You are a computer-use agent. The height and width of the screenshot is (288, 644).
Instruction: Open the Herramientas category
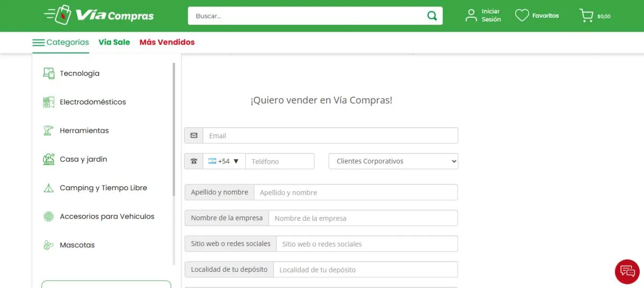84,131
